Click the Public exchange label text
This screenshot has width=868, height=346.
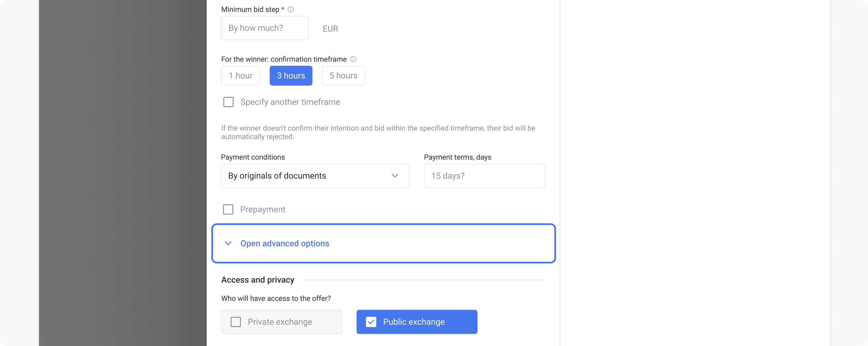pyautogui.click(x=414, y=322)
